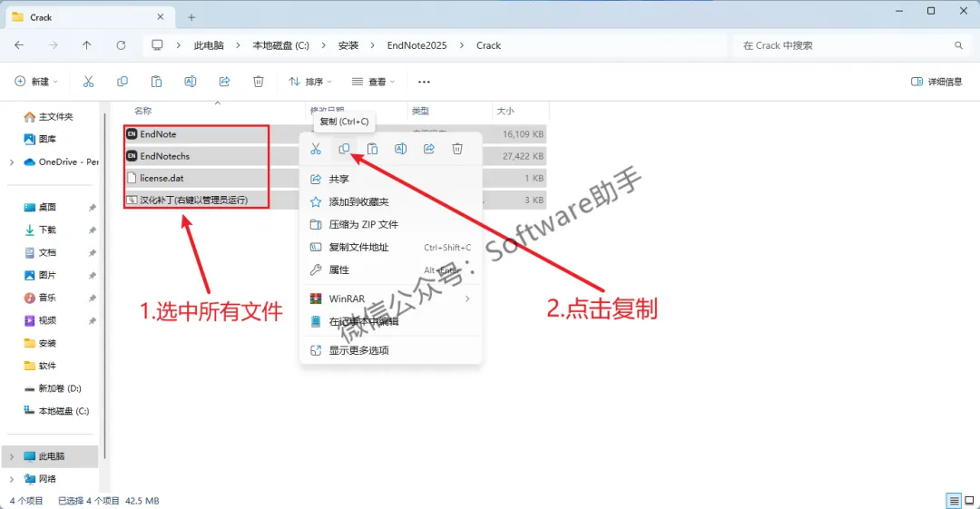Click the Delete icon in the context menu
The image size is (980, 509).
[x=457, y=149]
